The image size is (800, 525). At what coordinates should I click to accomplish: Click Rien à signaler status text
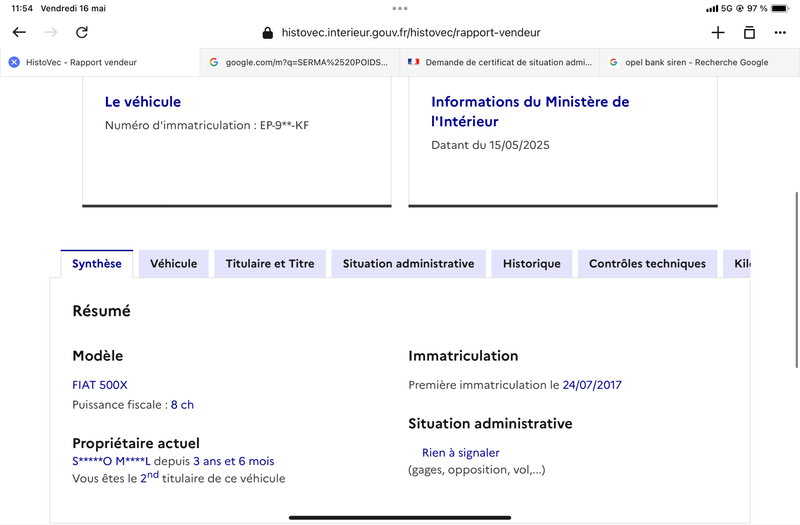coord(461,453)
